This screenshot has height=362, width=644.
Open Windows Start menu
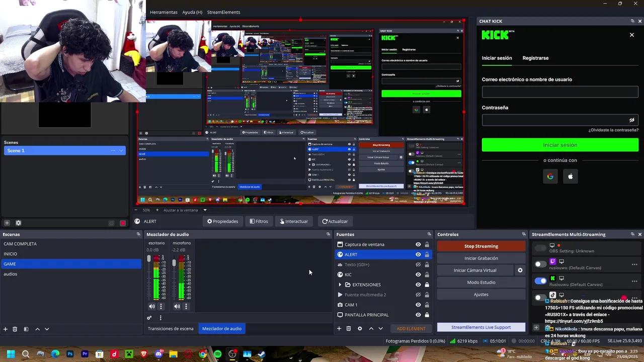[x=11, y=354]
